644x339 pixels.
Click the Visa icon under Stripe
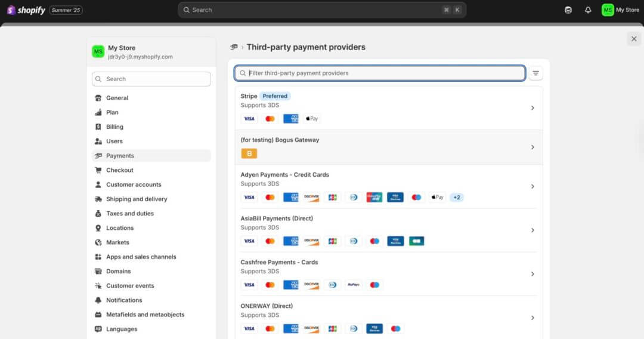click(249, 119)
